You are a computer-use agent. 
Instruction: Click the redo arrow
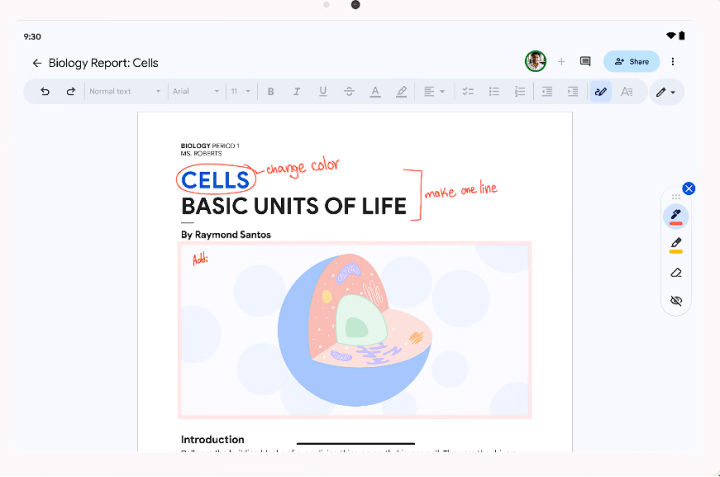click(x=71, y=92)
